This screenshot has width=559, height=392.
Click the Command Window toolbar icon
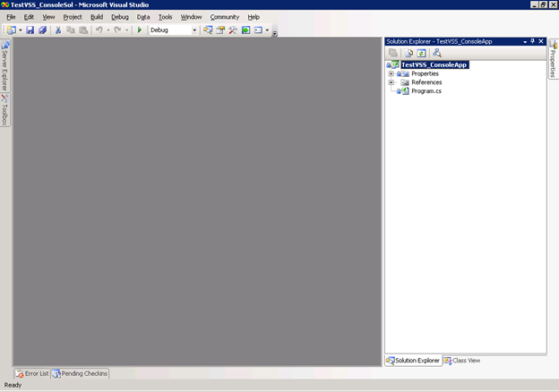(258, 30)
